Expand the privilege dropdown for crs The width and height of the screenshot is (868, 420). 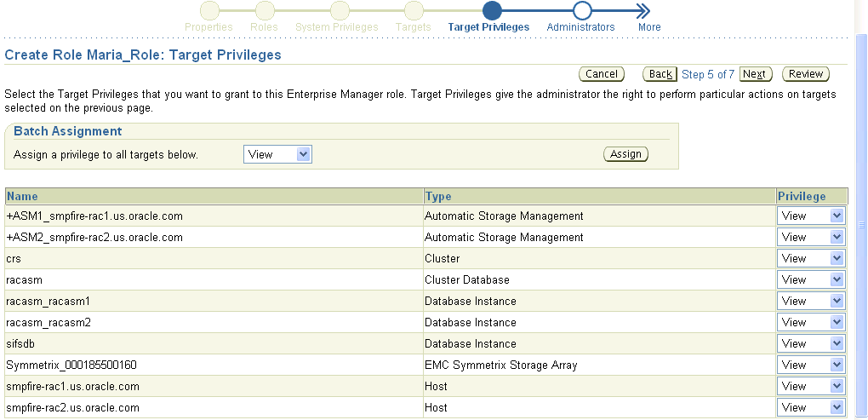(x=811, y=258)
